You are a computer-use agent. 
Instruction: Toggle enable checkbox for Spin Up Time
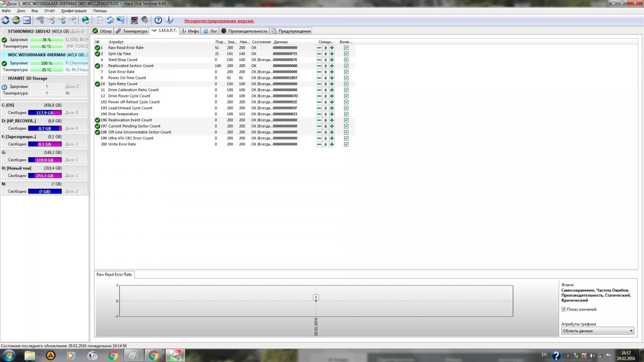[x=346, y=54]
